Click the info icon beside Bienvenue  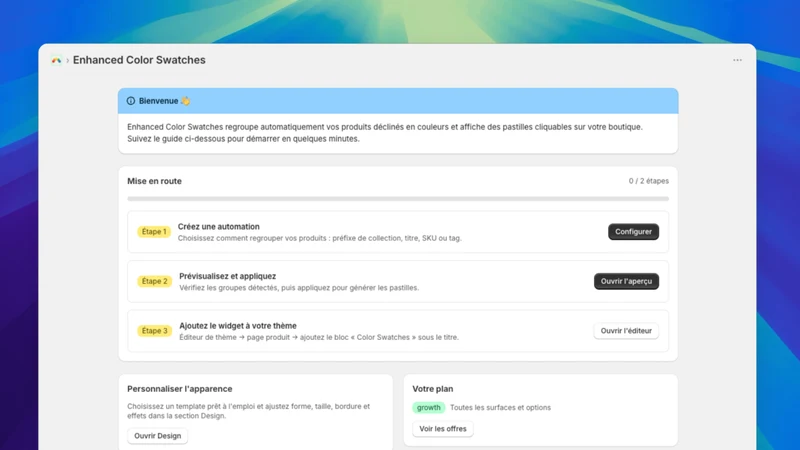[131, 101]
